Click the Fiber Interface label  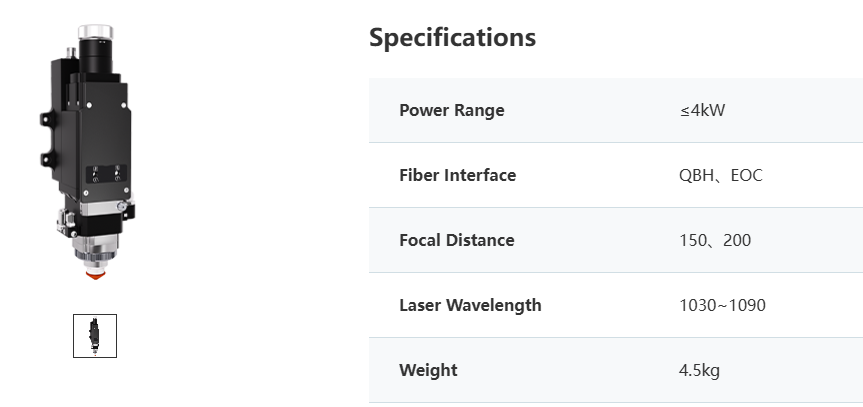457,175
